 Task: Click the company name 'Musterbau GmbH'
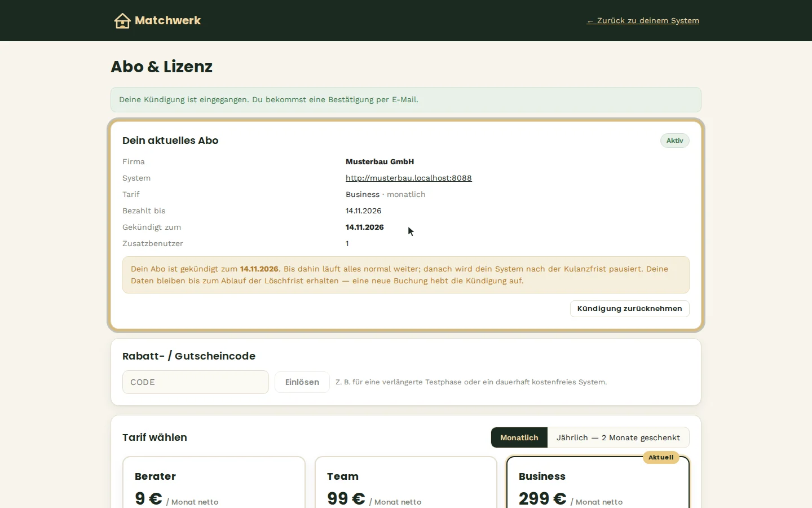point(379,161)
